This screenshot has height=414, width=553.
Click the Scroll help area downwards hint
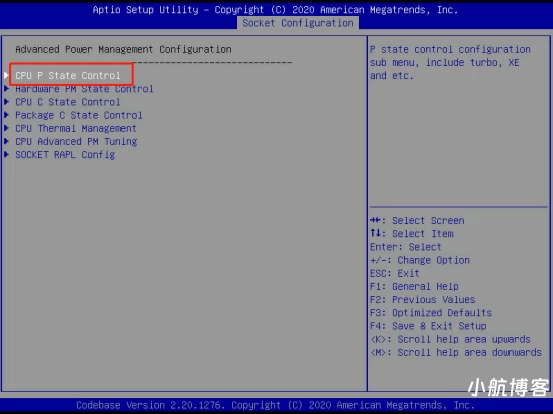coord(456,352)
